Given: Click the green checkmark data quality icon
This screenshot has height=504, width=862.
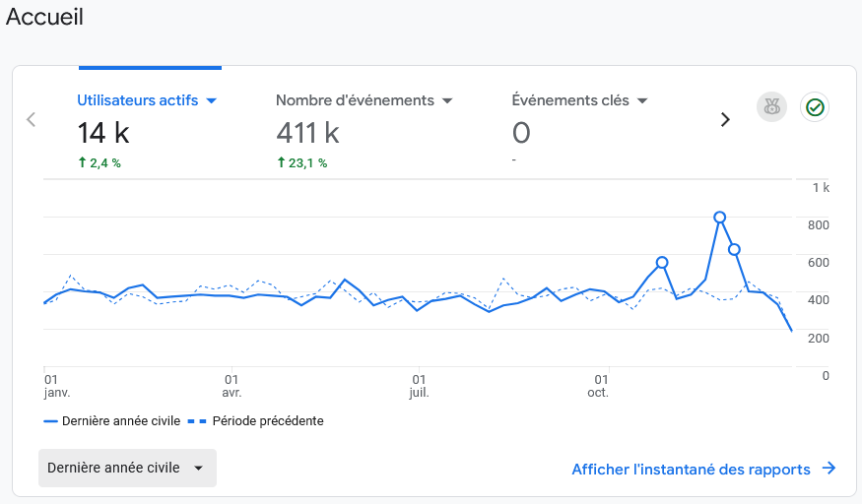Looking at the screenshot, I should coord(815,107).
